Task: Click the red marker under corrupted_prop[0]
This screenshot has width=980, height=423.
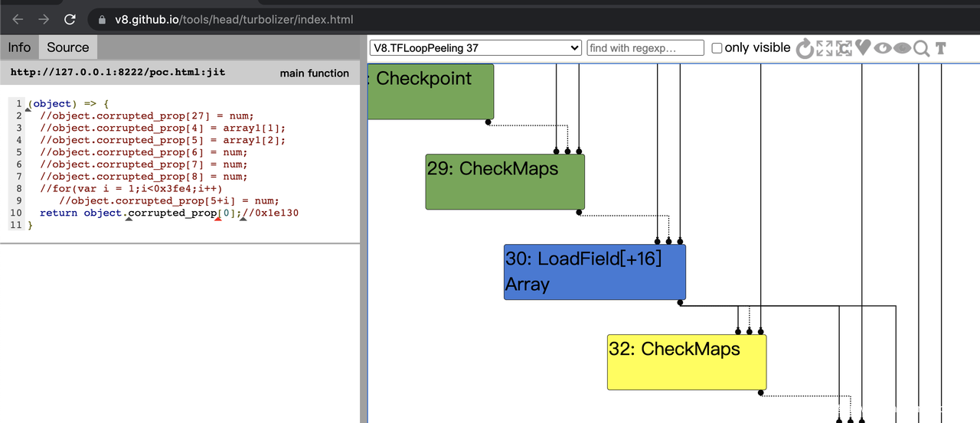Action: [218, 220]
